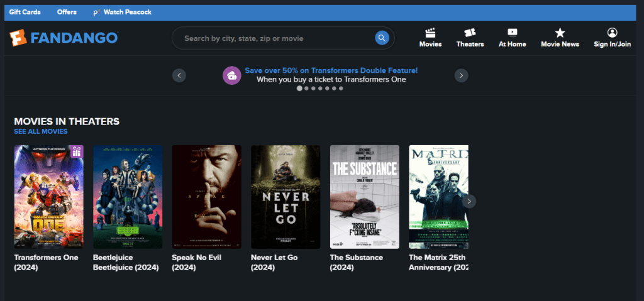Open the Movies clapperboard icon
644x301 pixels.
tap(430, 33)
